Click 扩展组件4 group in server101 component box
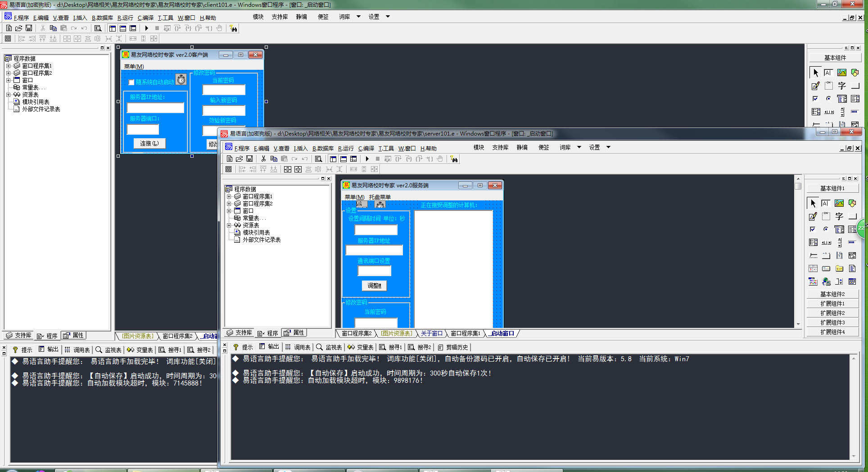This screenshot has height=472, width=868. point(832,332)
